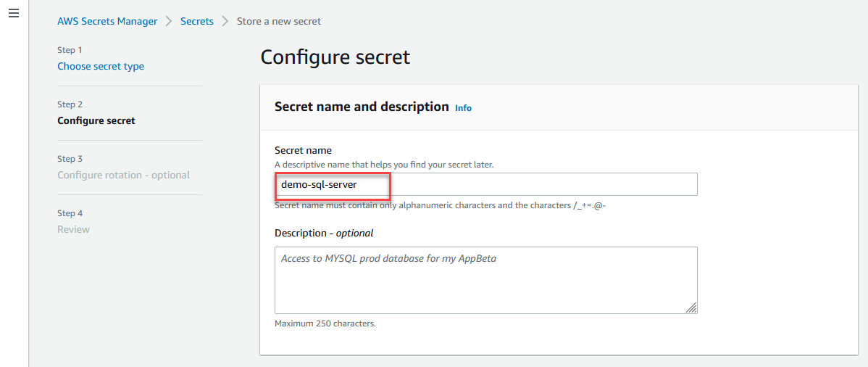Click chevron after Secrets breadcrumb
Viewport: 868px width, 367px height.
pyautogui.click(x=225, y=22)
